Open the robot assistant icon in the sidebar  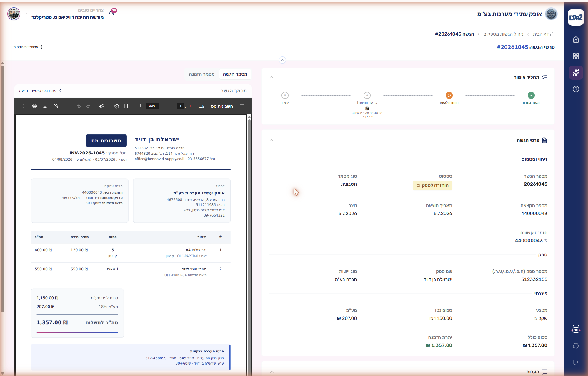pyautogui.click(x=576, y=330)
